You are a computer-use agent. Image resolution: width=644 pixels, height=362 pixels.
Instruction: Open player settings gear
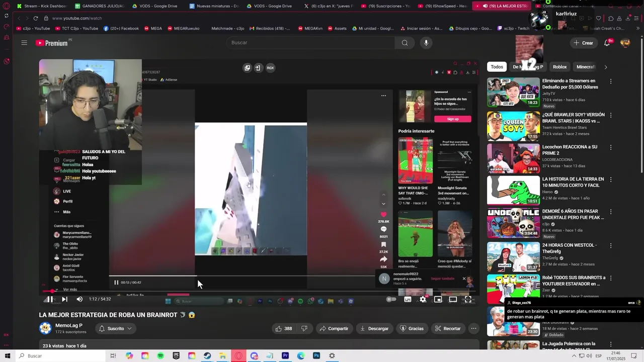tap(423, 299)
